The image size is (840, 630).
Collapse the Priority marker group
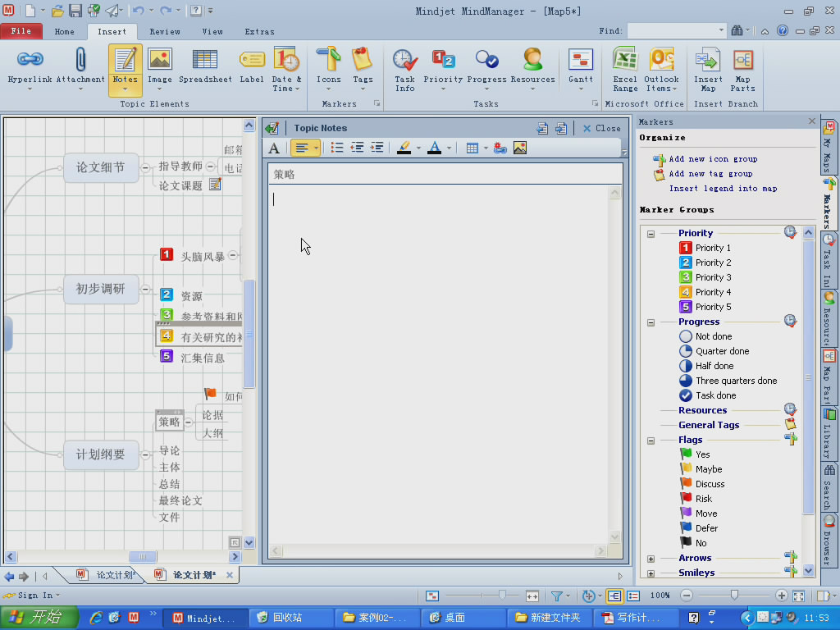pos(651,234)
